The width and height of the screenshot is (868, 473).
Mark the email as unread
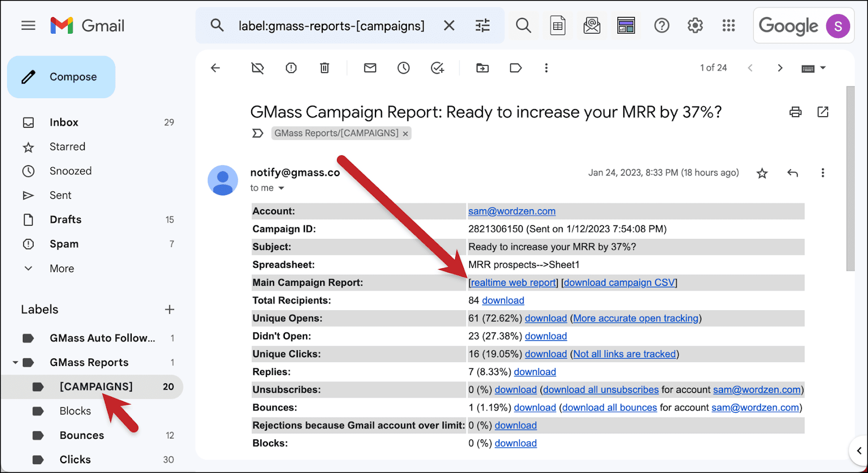[x=370, y=68]
